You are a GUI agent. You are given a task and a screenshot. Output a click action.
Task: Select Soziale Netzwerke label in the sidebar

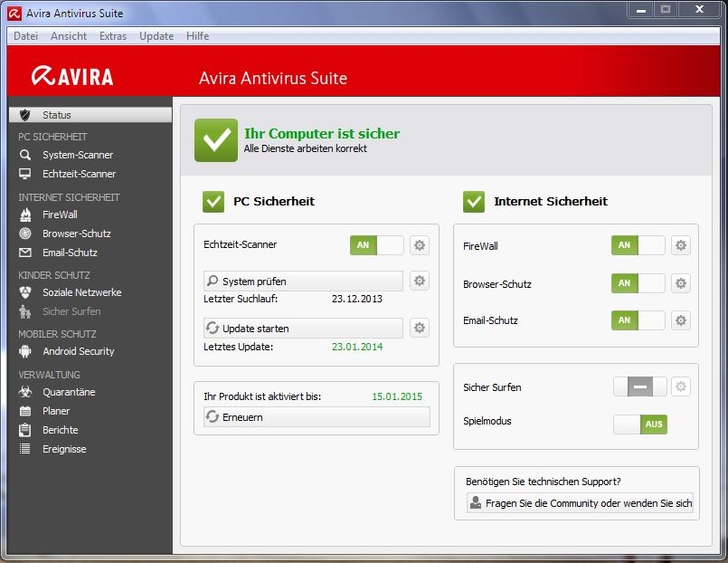[82, 292]
